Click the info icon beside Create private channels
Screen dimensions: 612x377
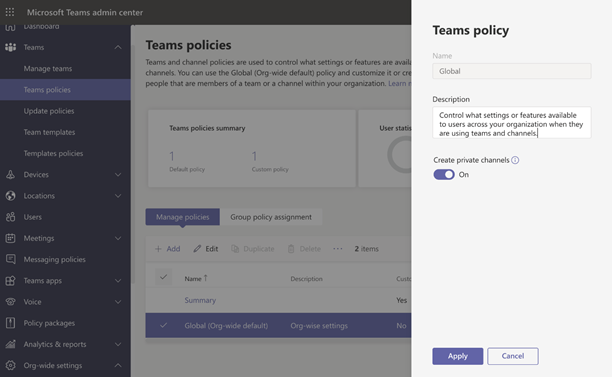(515, 160)
